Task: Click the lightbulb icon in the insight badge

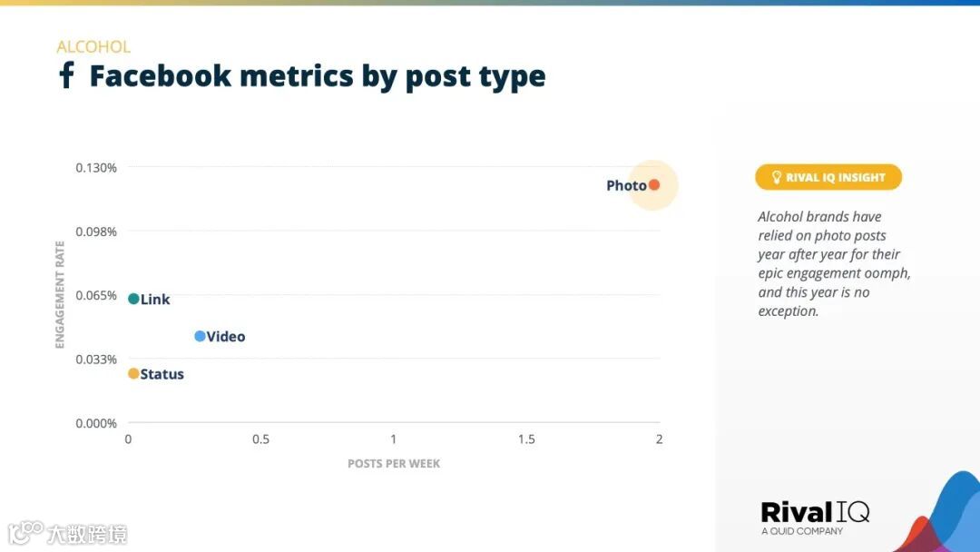Action: coord(776,177)
